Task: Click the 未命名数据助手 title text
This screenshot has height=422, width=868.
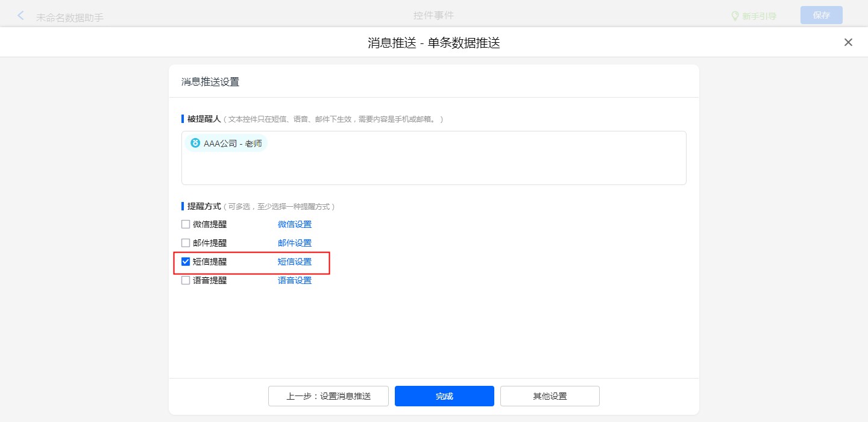Action: point(70,17)
